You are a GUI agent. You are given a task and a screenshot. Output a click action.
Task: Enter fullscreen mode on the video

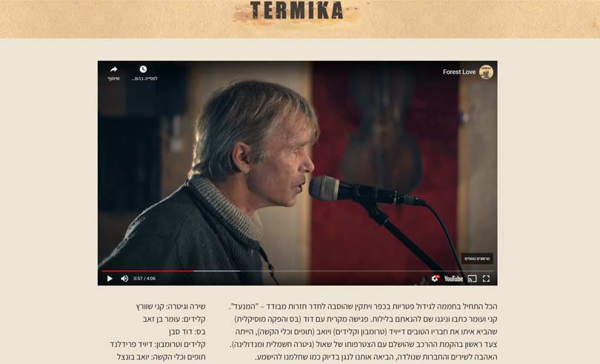487,279
